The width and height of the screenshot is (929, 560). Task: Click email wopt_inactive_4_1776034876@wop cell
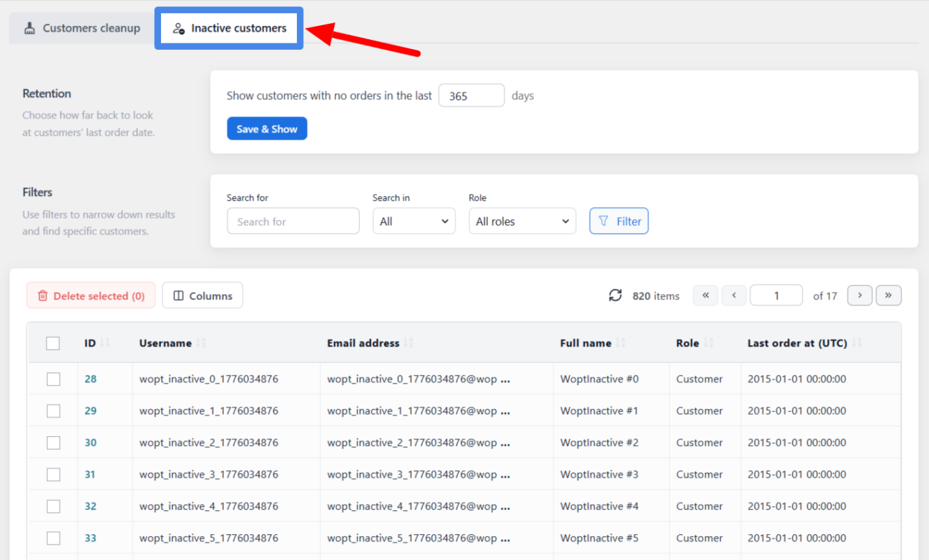tap(419, 506)
